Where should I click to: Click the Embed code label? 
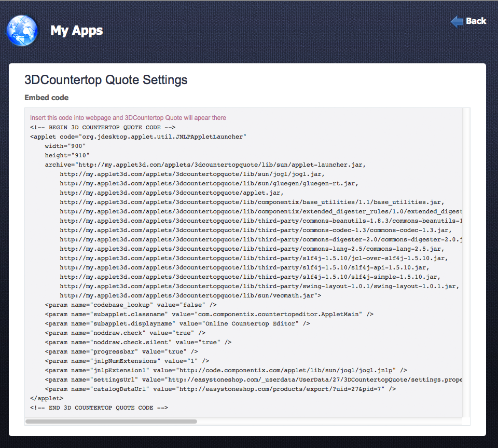(47, 98)
